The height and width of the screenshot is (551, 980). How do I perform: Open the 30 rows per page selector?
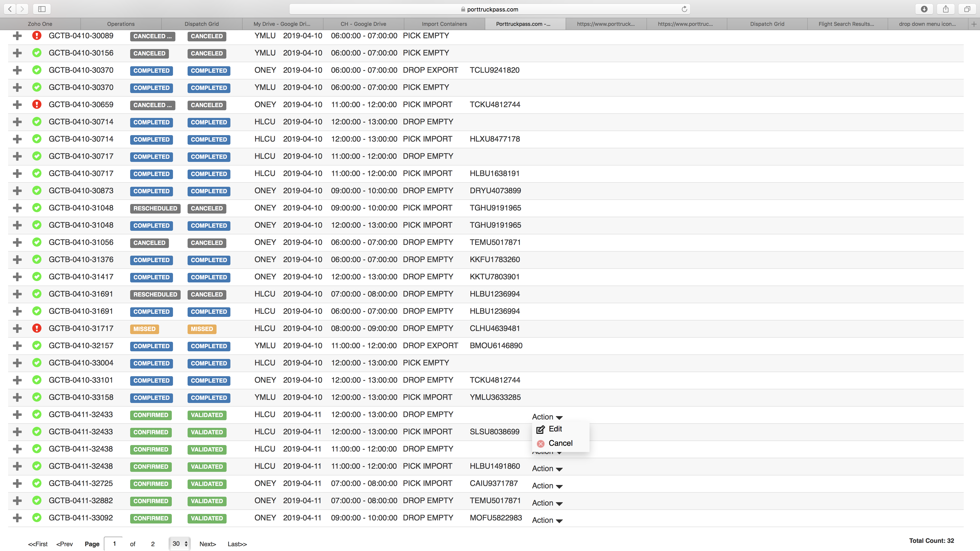(180, 544)
